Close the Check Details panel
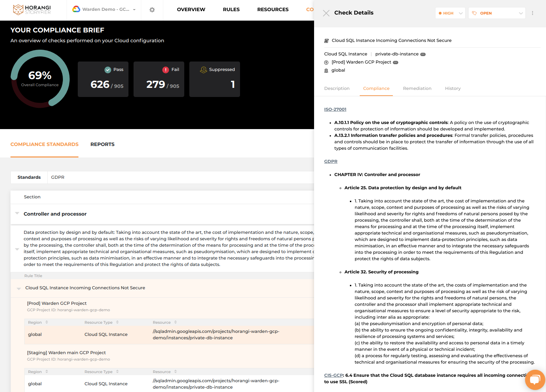Screen dimensions: 546x392 coord(326,13)
